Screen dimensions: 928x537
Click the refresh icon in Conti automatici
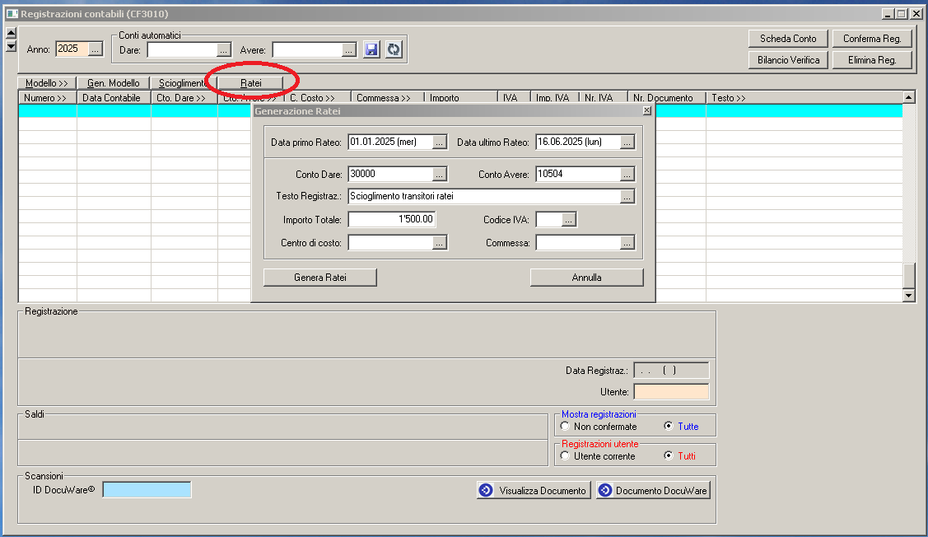(394, 50)
